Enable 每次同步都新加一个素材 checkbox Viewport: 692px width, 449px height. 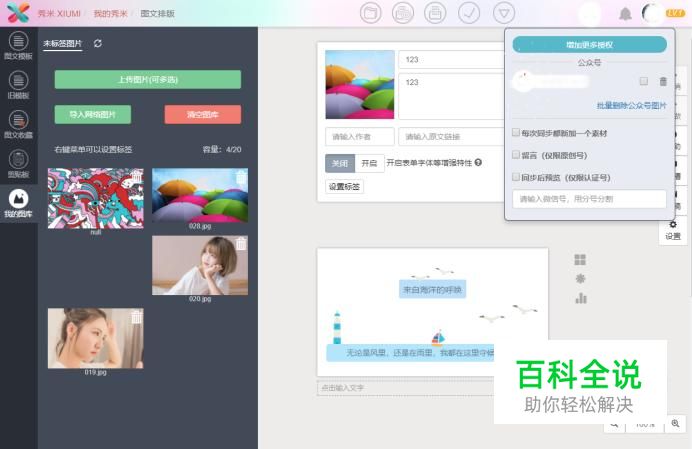[515, 132]
